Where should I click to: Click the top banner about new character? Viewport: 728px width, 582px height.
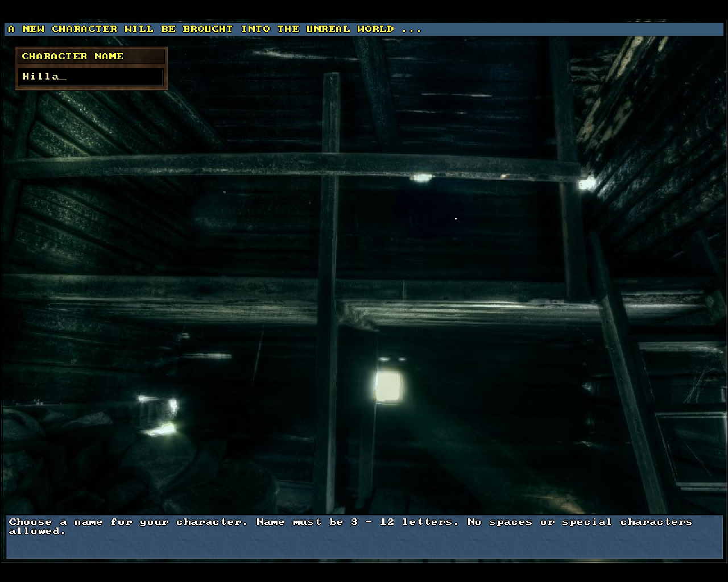[364, 29]
